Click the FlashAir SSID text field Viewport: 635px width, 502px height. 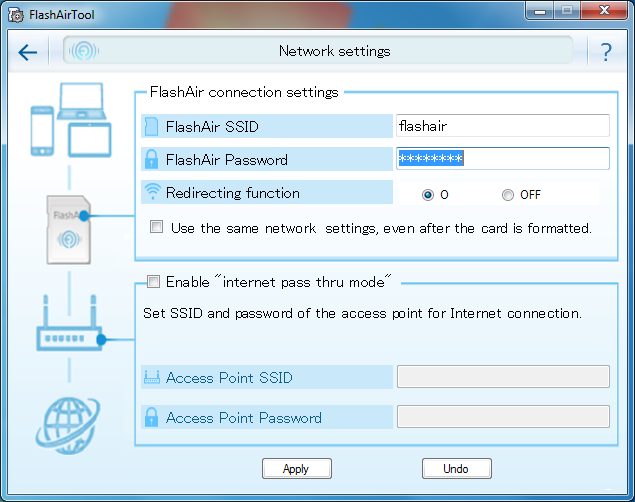pyautogui.click(x=502, y=126)
